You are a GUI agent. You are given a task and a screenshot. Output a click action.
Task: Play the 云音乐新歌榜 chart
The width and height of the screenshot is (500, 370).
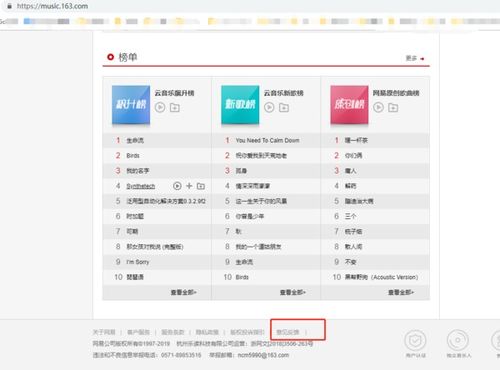click(x=269, y=107)
